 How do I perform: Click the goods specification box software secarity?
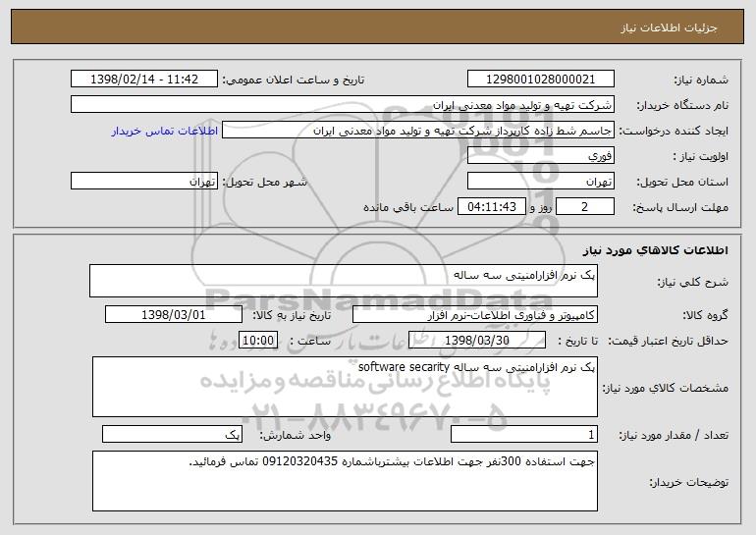click(345, 387)
